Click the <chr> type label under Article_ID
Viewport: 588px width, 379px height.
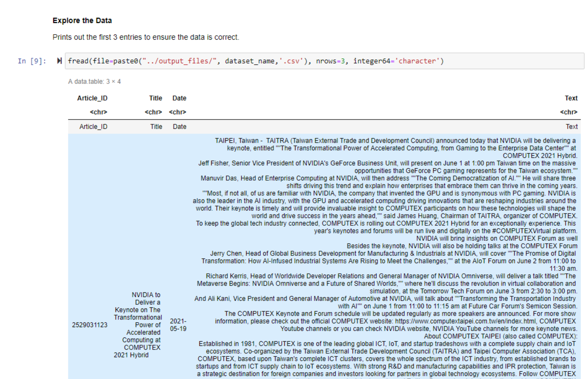98,112
